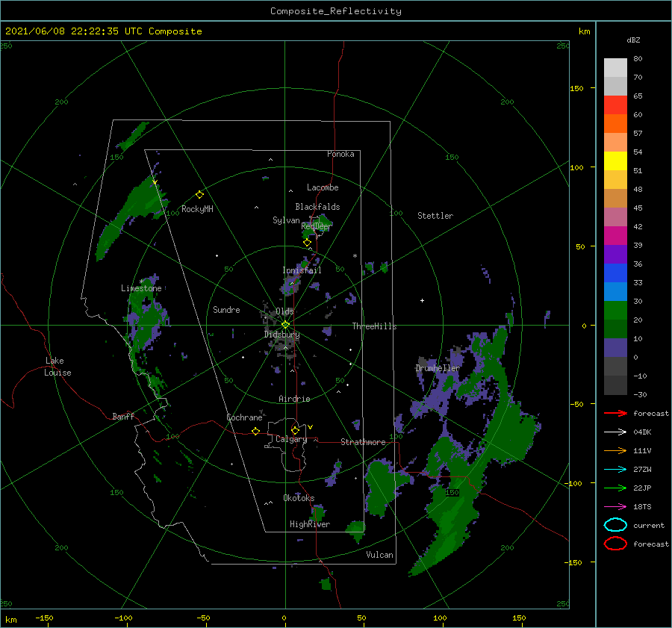672x628 pixels.
Task: Select the magenta 42 dBZ color swatch
Action: tap(615, 235)
